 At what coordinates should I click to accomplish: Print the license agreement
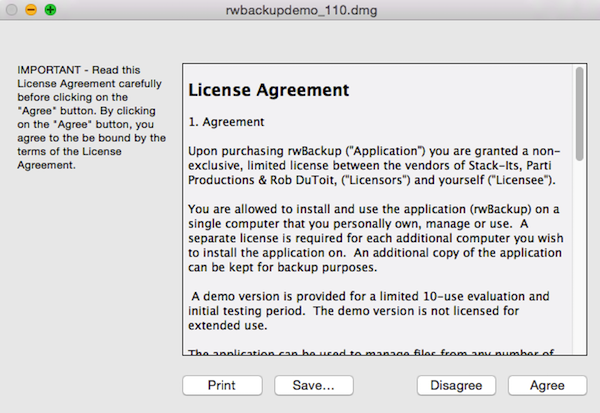[222, 385]
